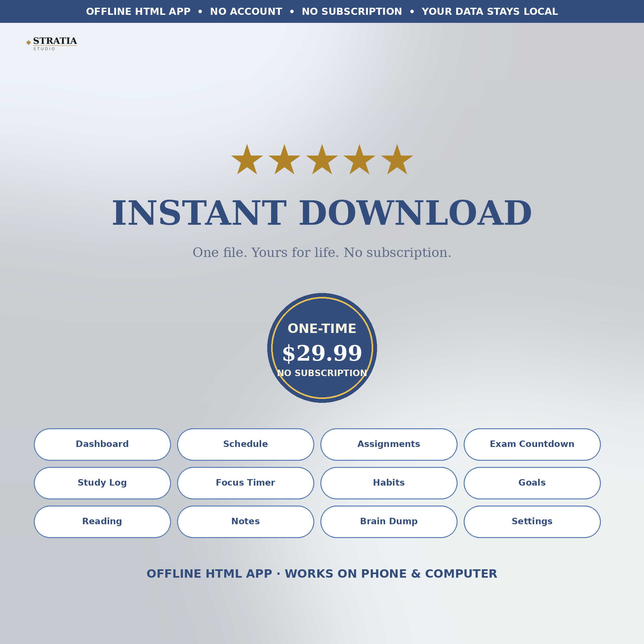Click 'WORKS ON PHONE & COMPUTER' footer text
This screenshot has width=644, height=644.
(391, 574)
